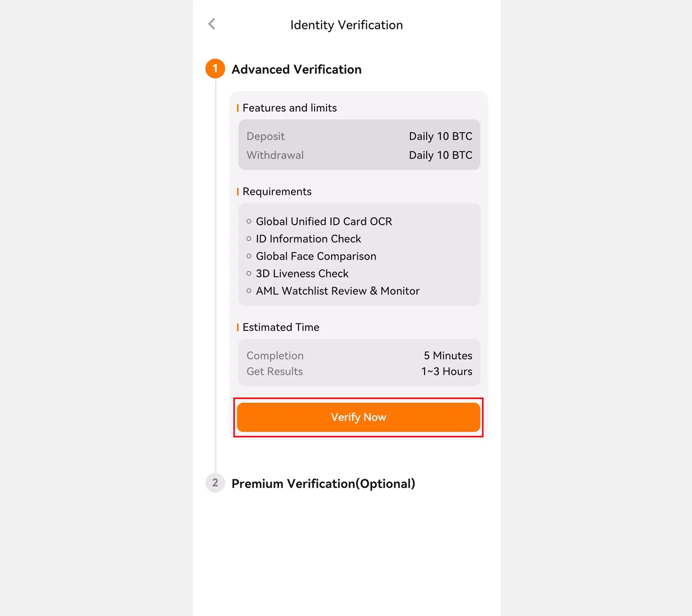Click the 1~3 Hours results value
692x616 pixels.
[446, 371]
